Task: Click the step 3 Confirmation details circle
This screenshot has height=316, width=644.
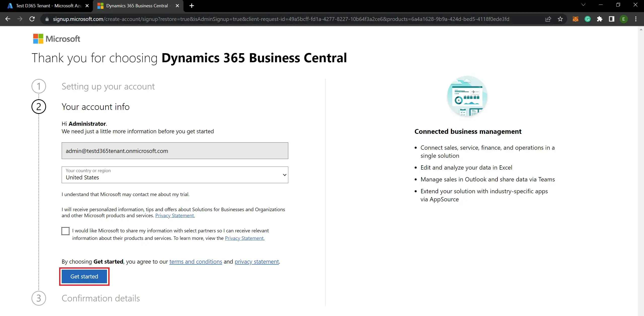Action: pyautogui.click(x=39, y=298)
